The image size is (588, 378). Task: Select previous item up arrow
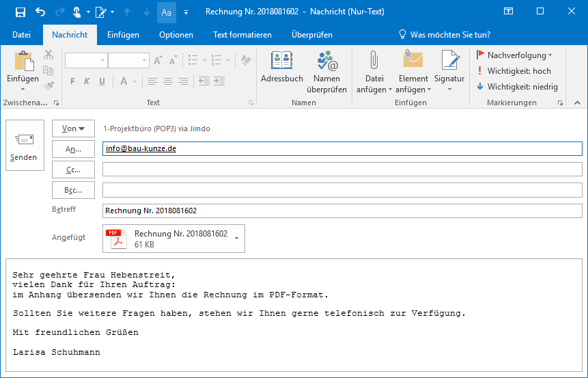click(x=127, y=12)
